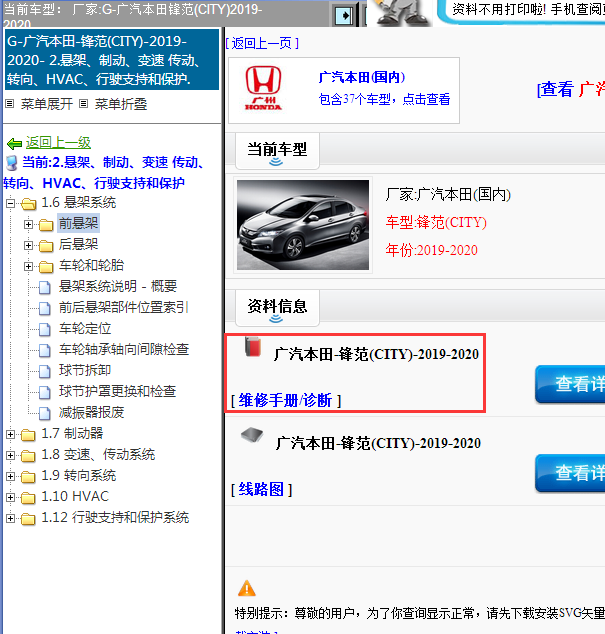This screenshot has height=634, width=605.
Task: Click the 返回上一页 link
Action: pos(262,43)
